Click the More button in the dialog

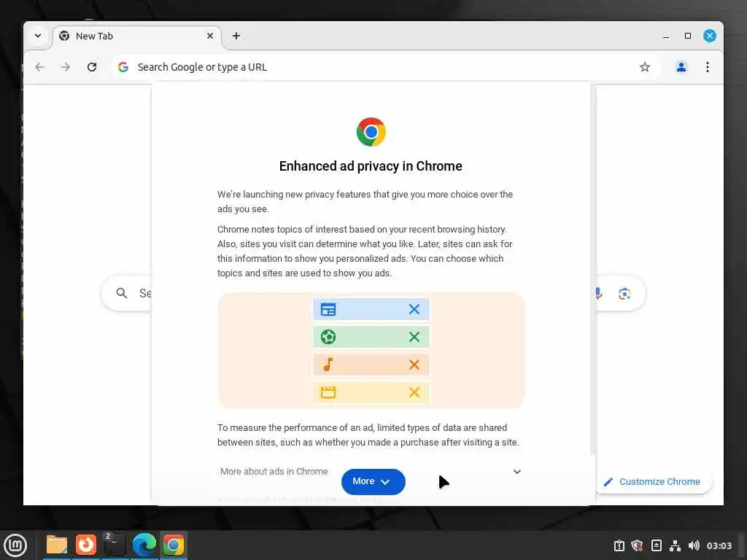pos(373,481)
